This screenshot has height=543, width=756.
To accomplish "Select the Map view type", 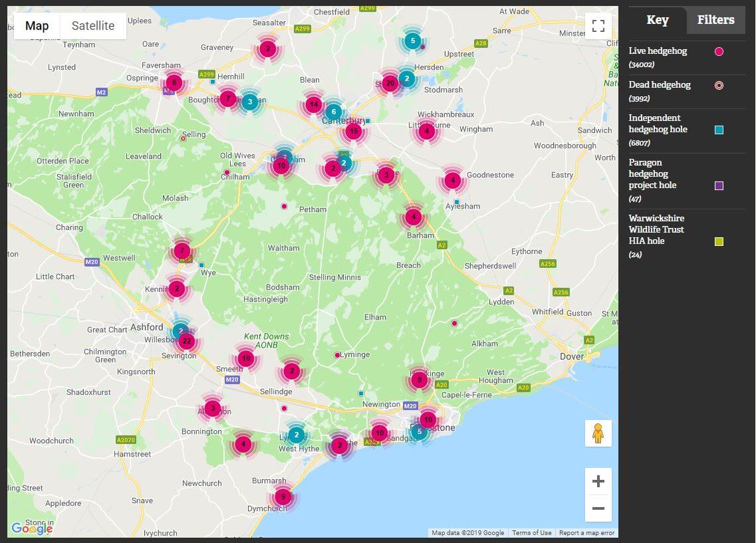I will tap(37, 26).
